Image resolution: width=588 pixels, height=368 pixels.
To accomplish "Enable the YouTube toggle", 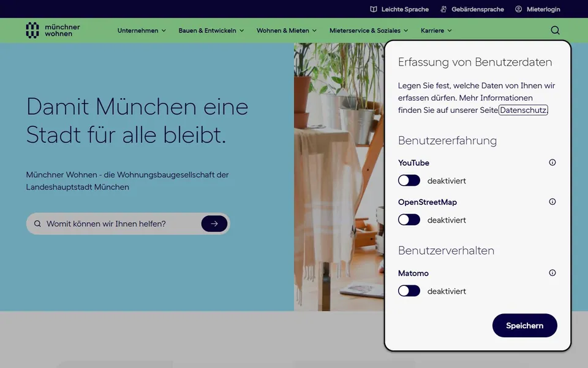I will point(409,180).
